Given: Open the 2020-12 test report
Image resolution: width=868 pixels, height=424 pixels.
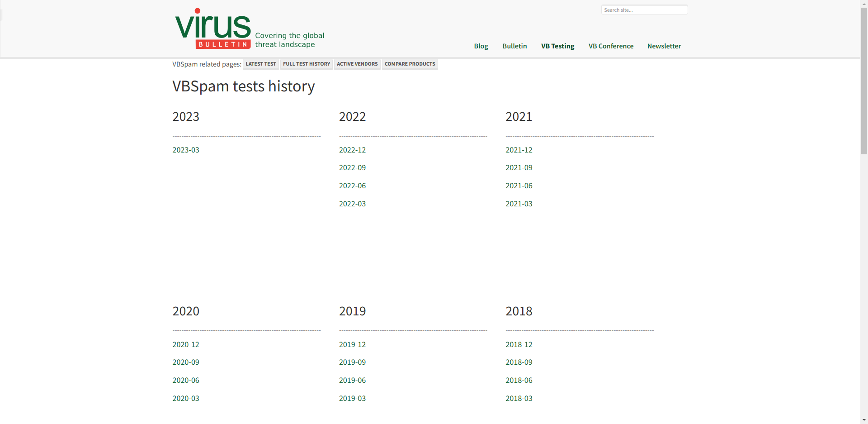Looking at the screenshot, I should coord(186,344).
